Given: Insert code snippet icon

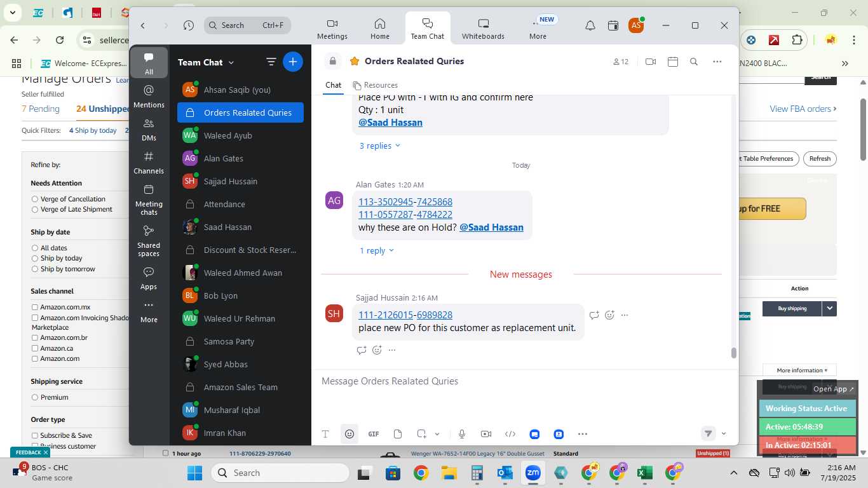Looking at the screenshot, I should (510, 434).
